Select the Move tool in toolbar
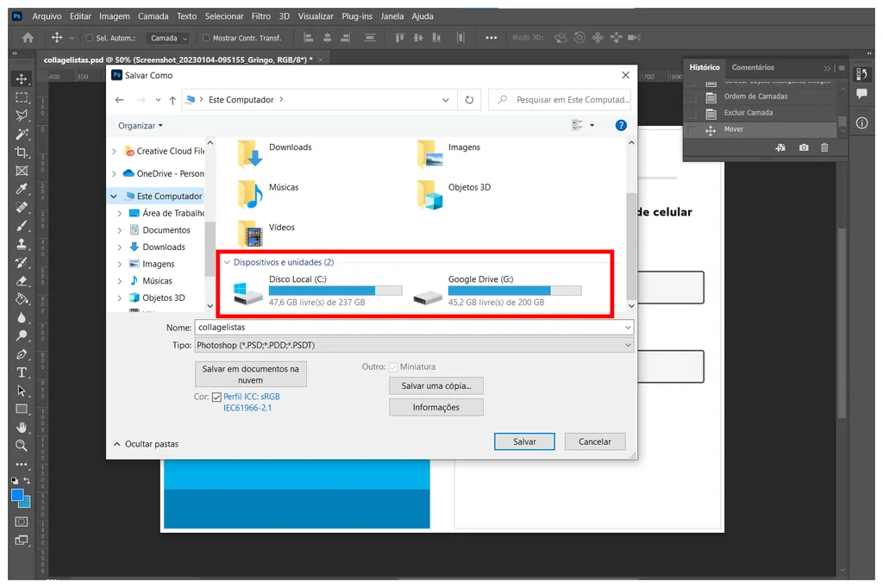883x588 pixels. pos(22,79)
